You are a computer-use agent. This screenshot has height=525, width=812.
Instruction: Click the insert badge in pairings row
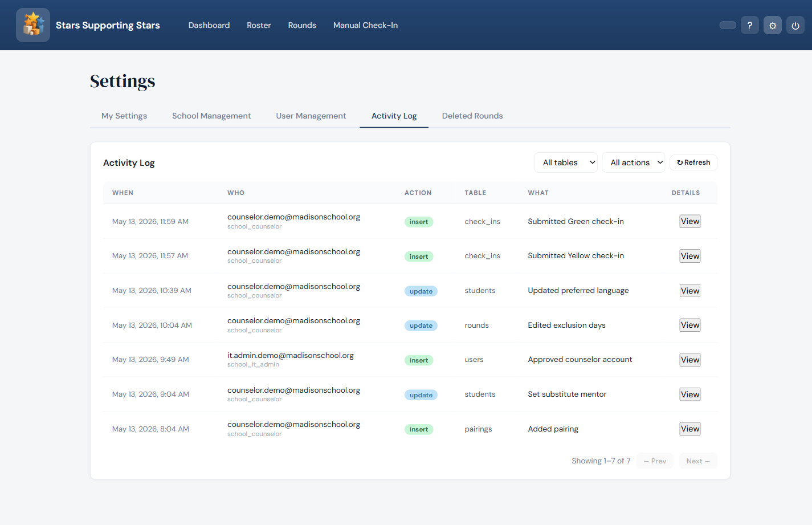click(419, 429)
